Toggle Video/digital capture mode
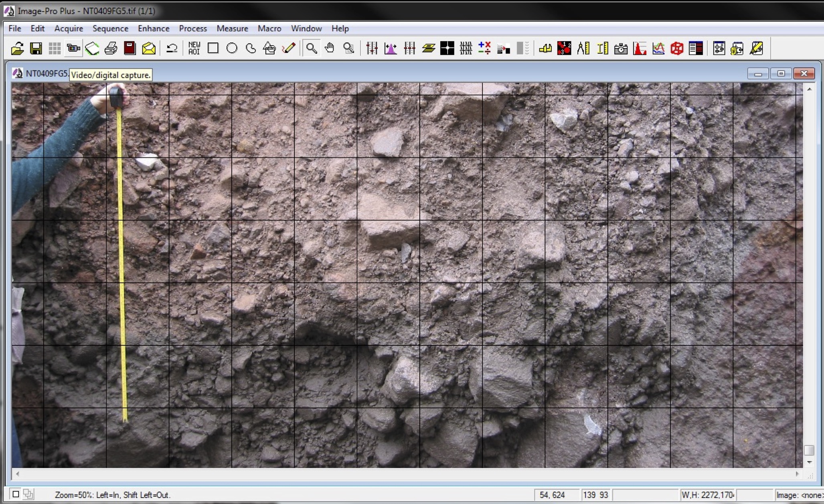 click(73, 48)
